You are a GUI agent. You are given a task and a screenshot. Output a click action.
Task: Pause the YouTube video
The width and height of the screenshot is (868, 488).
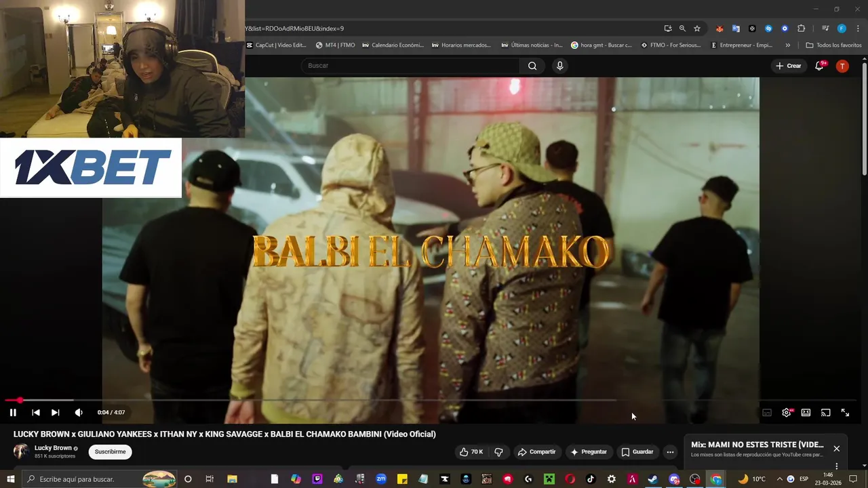13,412
